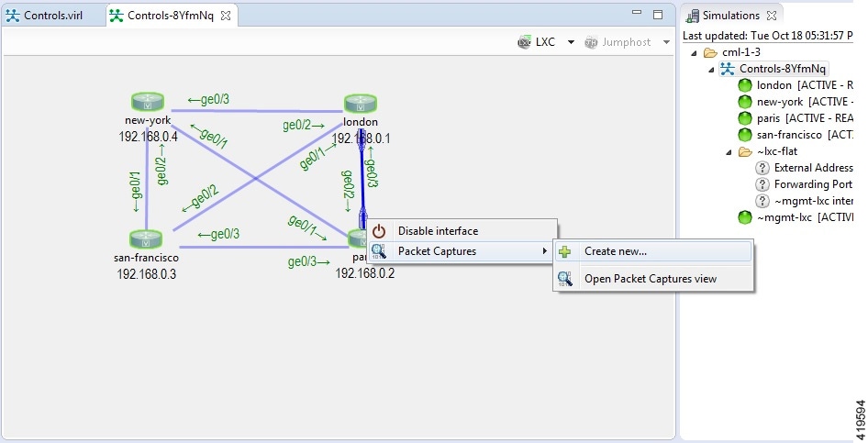Choose Disable interface from context menu

click(462, 230)
